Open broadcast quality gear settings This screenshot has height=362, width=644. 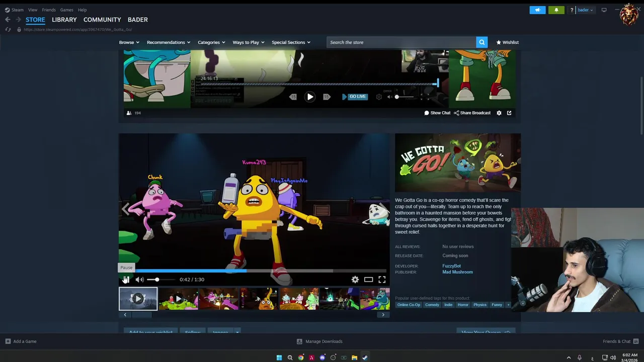coord(379,97)
